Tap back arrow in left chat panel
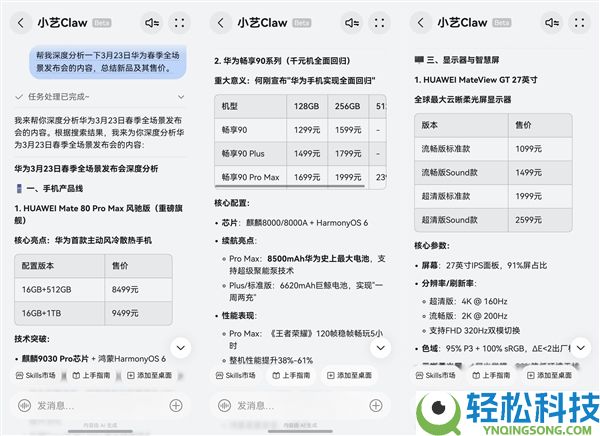 pos(21,23)
